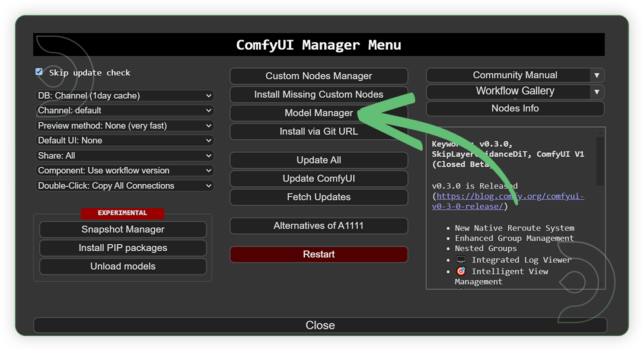Expand the Workflow Gallery dropdown arrow
The width and height of the screenshot is (644, 351).
coord(598,91)
